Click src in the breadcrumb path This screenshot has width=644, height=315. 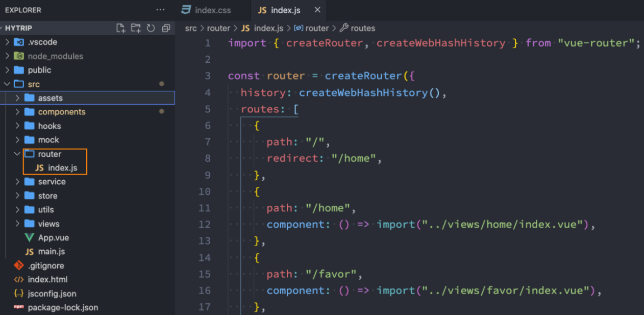[x=191, y=28]
